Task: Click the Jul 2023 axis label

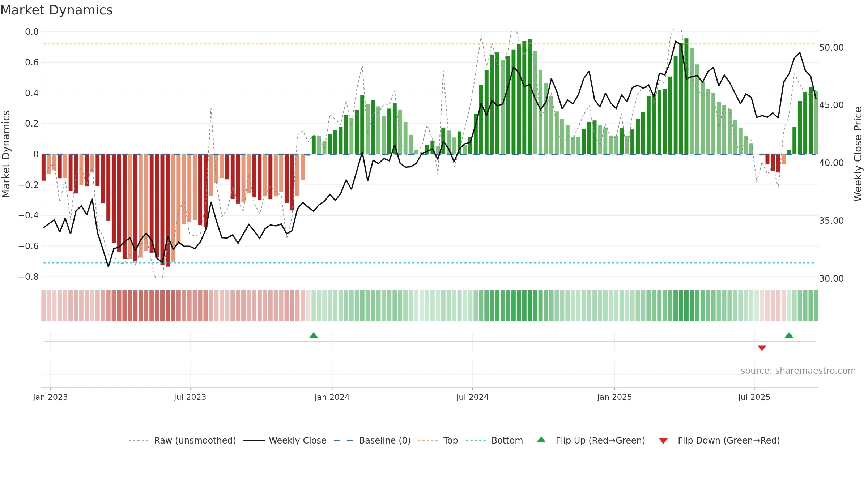Action: 190,397
